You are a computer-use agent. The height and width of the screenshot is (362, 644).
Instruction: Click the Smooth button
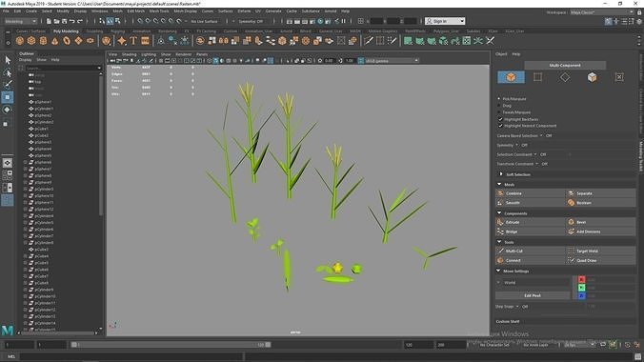click(530, 203)
